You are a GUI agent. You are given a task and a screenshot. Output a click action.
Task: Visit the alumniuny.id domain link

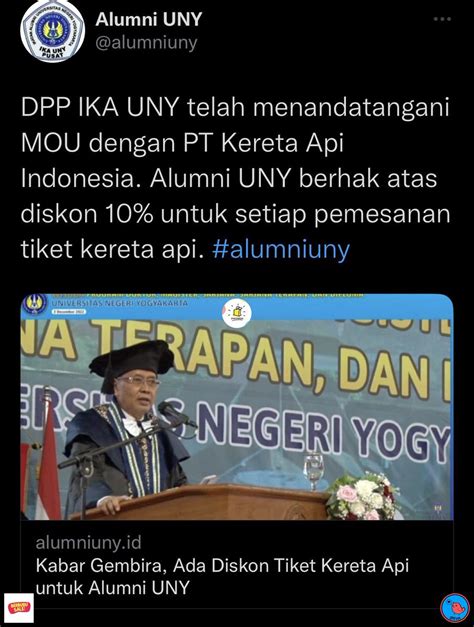tap(88, 543)
